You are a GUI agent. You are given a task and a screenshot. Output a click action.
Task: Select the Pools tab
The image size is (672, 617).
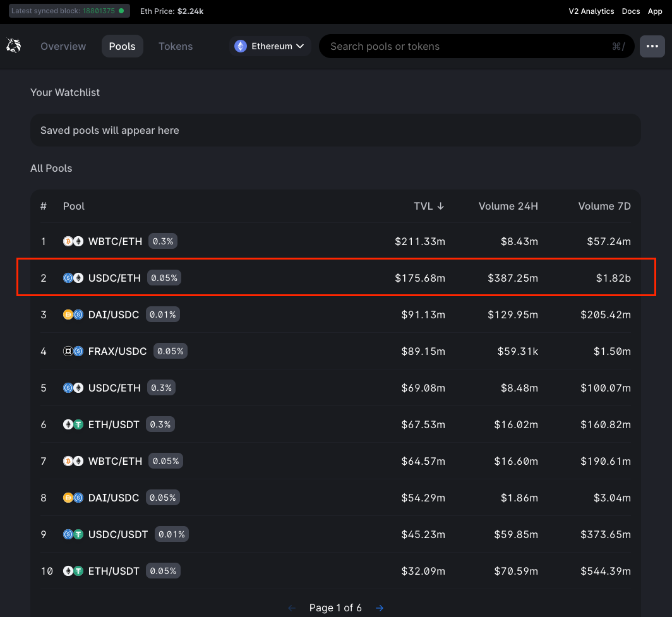click(122, 46)
